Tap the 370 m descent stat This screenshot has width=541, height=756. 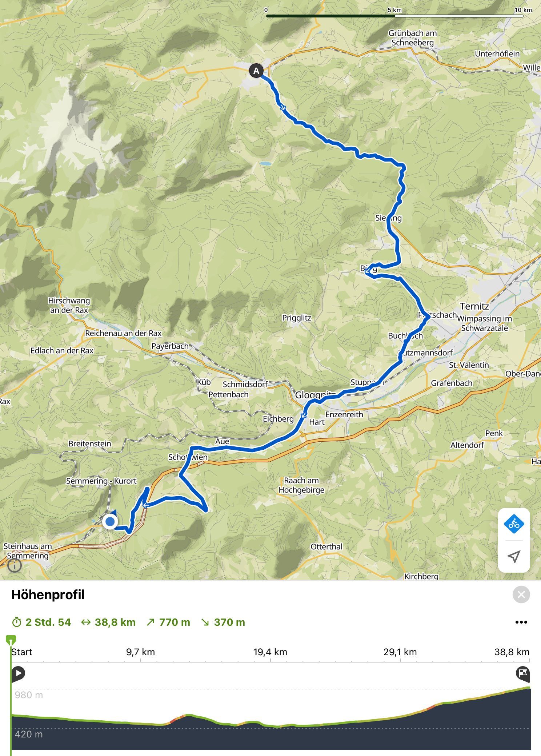(223, 622)
